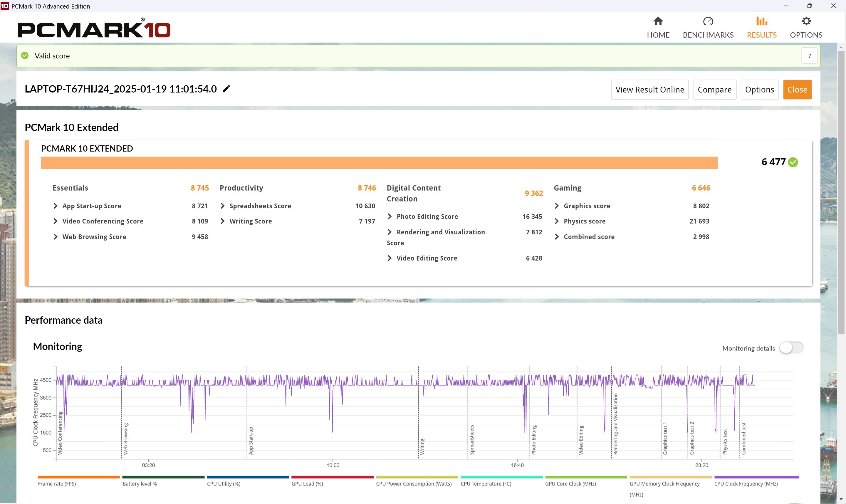The height and width of the screenshot is (504, 846).
Task: Click green check beside 6 477 score
Action: click(x=793, y=162)
